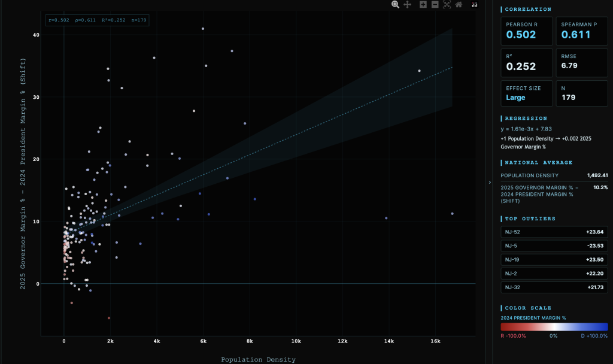Viewport: 613px width, 364px height.
Task: Click the Plotly bar chart logo icon
Action: click(x=474, y=4)
